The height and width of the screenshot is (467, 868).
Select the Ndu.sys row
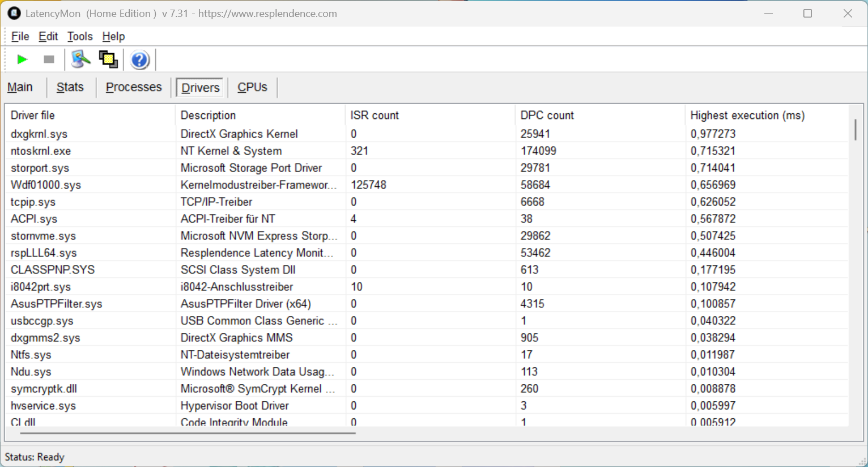click(x=427, y=372)
